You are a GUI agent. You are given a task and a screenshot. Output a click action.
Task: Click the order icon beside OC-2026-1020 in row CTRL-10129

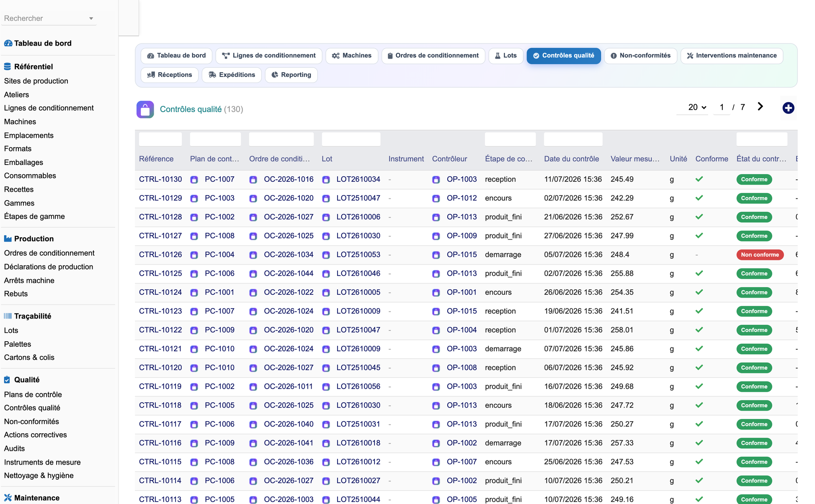tap(253, 198)
